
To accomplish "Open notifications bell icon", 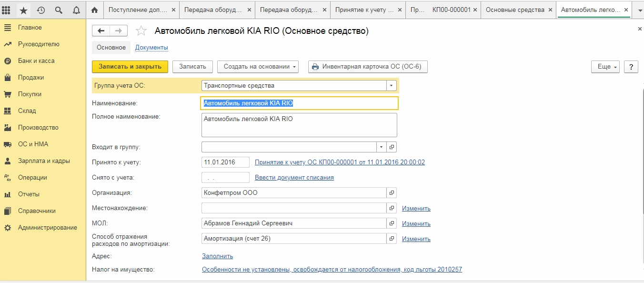I will (76, 10).
